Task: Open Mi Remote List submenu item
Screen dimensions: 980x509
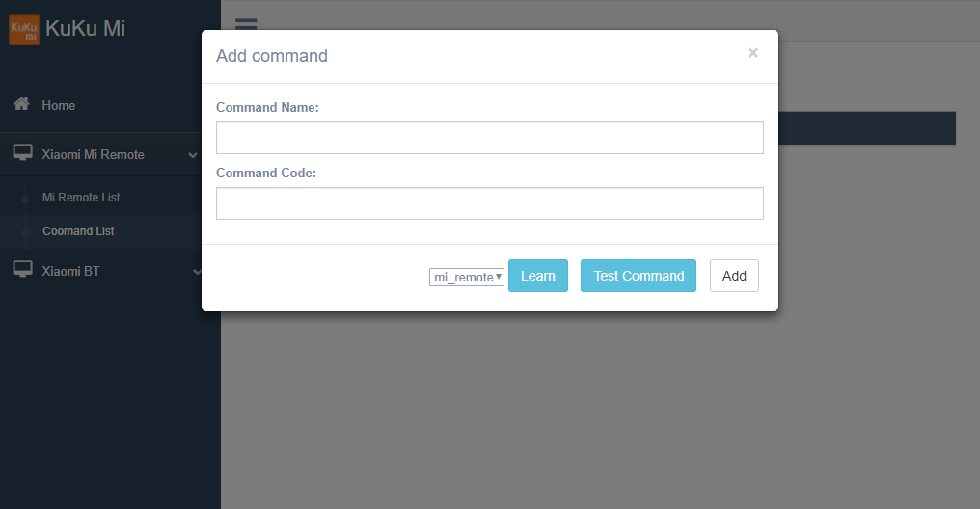Action: point(81,198)
